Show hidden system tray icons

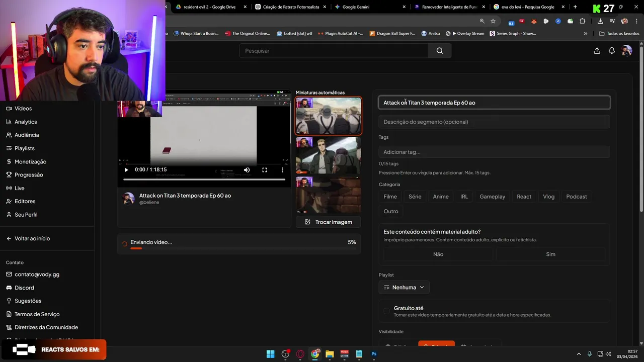[x=579, y=354]
